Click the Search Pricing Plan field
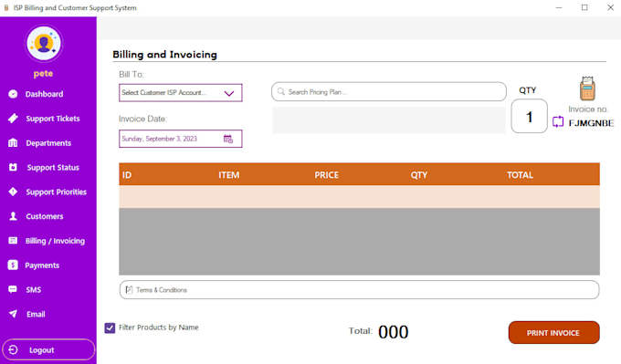621x364 pixels. point(388,92)
